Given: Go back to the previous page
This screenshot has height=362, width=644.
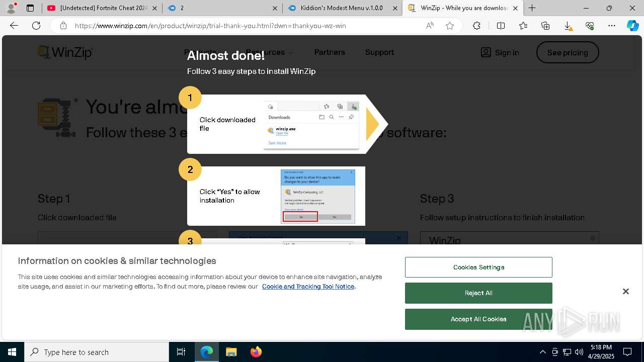Looking at the screenshot, I should point(14,26).
